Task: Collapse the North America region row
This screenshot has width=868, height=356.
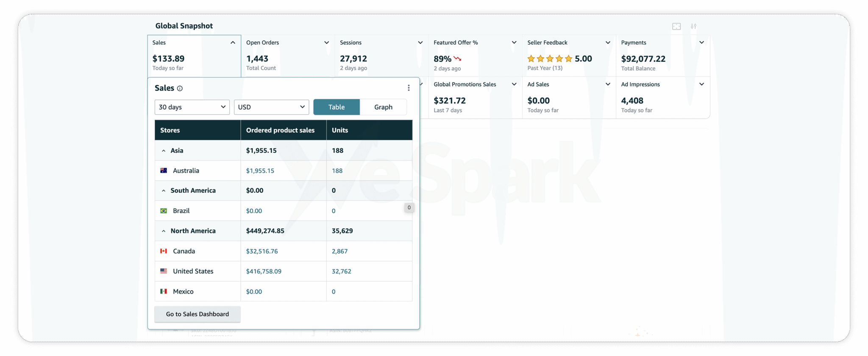Action: click(x=164, y=231)
